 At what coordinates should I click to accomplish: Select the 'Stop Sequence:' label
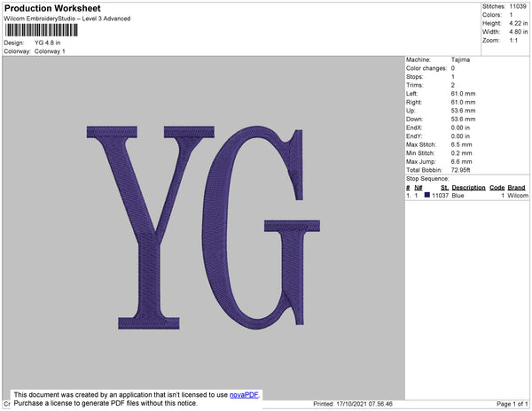(x=427, y=179)
